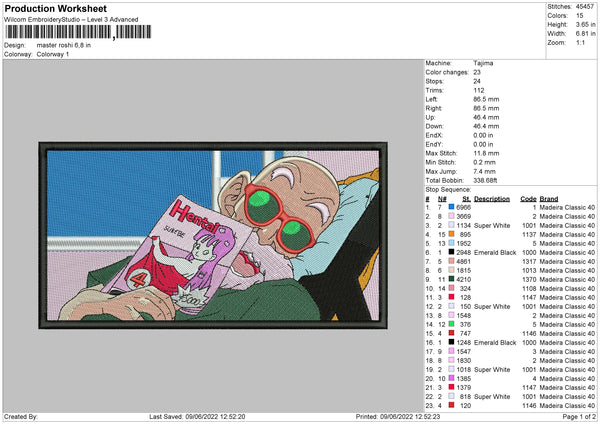The image size is (600, 424).
Task: Click the Page 1 of 2 indicator
Action: point(577,416)
